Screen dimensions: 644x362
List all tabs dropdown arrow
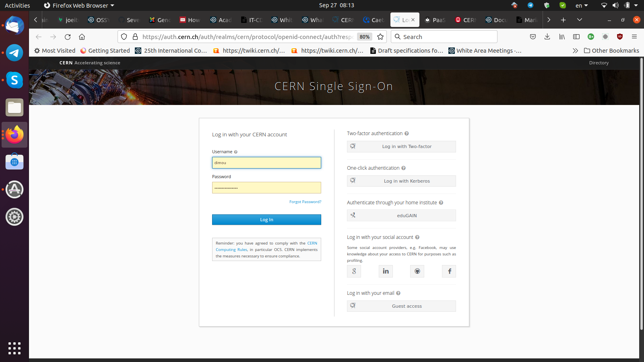pyautogui.click(x=580, y=20)
